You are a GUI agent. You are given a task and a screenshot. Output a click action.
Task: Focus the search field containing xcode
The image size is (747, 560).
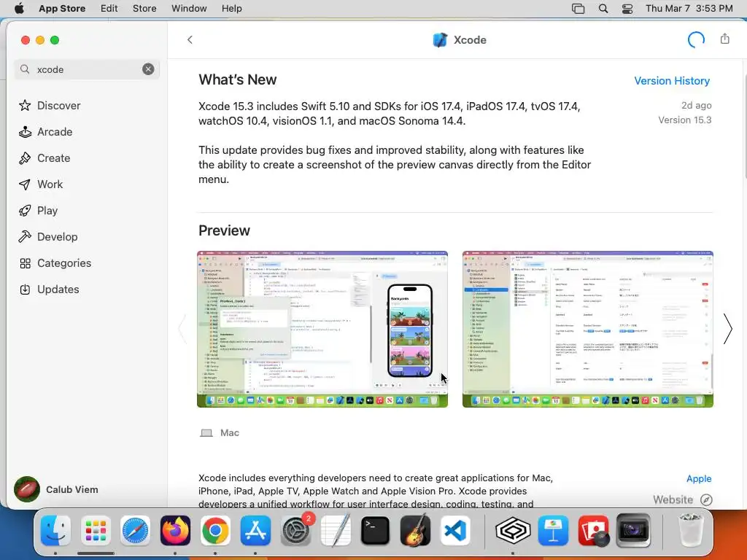click(x=88, y=69)
